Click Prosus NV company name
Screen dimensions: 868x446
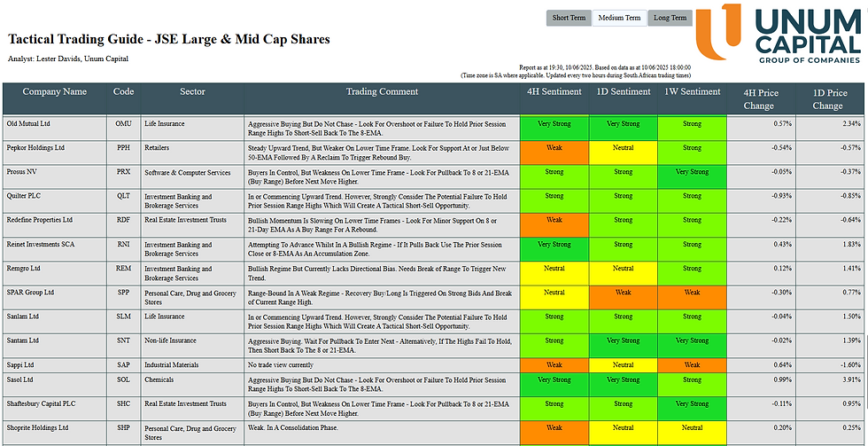(x=21, y=172)
